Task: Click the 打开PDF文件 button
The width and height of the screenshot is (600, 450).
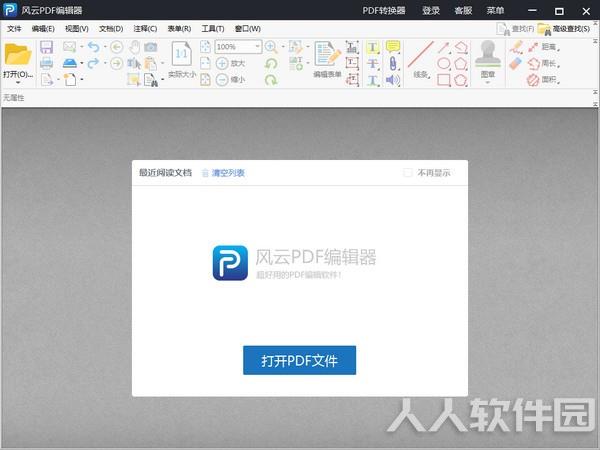Action: 299,360
